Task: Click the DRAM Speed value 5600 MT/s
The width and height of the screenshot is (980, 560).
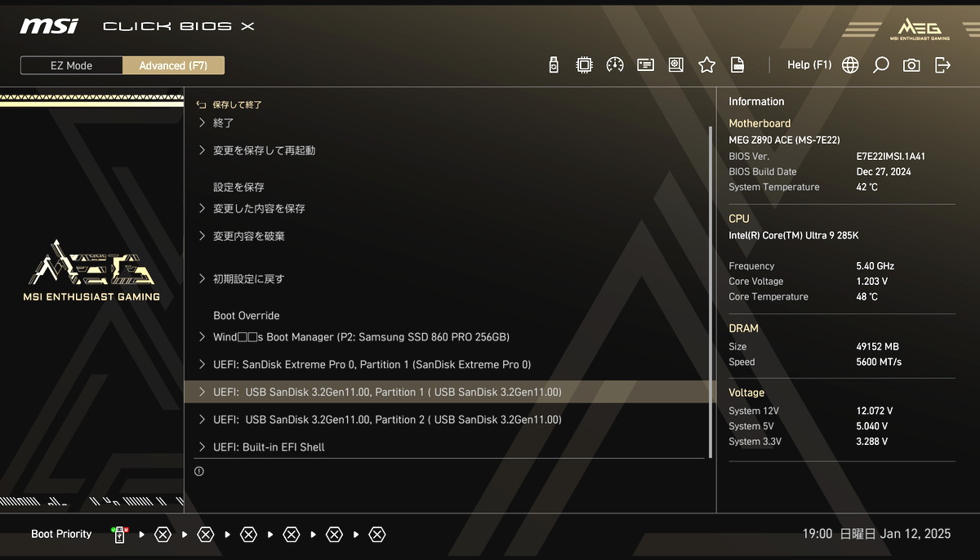Action: (879, 362)
